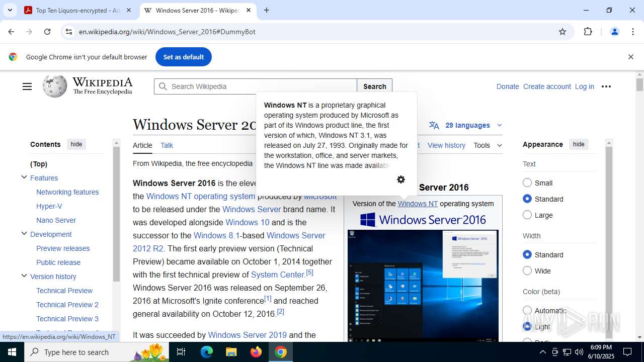This screenshot has height=362, width=644.
Task: Open Task View on the taskbar
Action: 181,352
